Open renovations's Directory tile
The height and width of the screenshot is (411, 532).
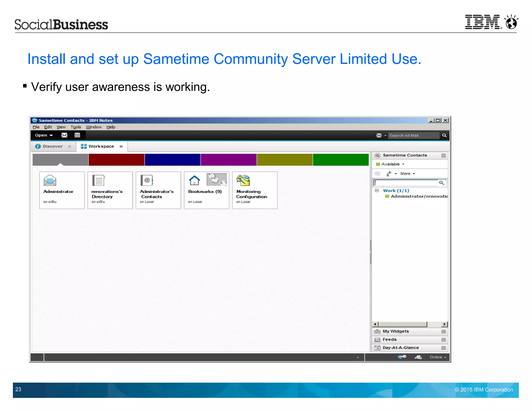pos(110,190)
